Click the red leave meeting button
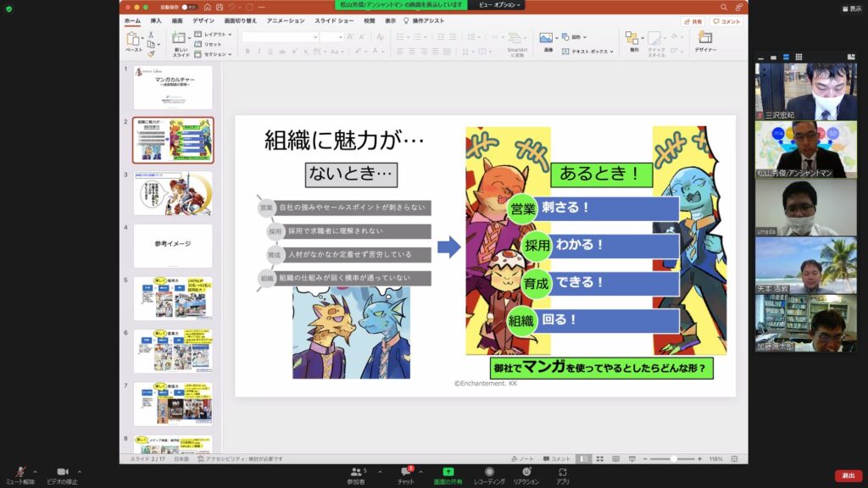Screen dimensions: 868x488 [x=849, y=476]
